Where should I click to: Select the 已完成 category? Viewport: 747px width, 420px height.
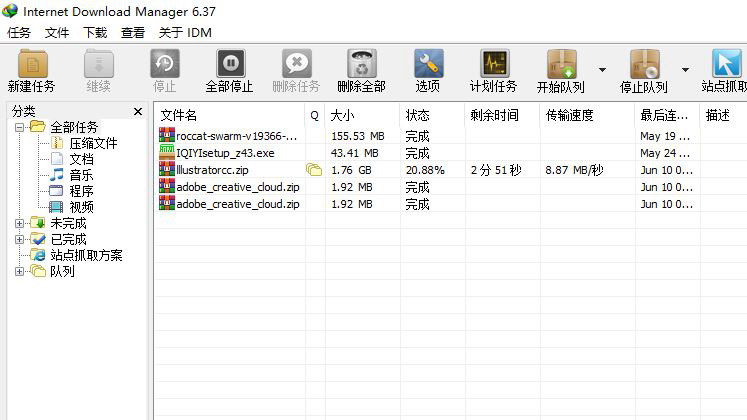point(69,240)
